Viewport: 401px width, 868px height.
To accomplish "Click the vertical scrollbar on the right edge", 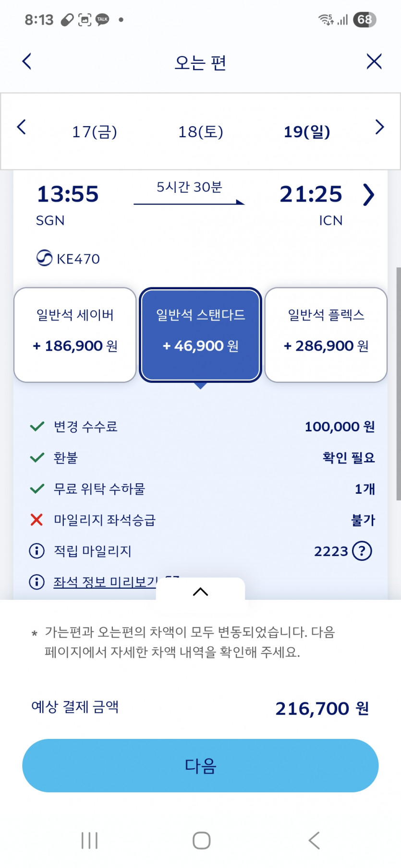I will [x=398, y=384].
